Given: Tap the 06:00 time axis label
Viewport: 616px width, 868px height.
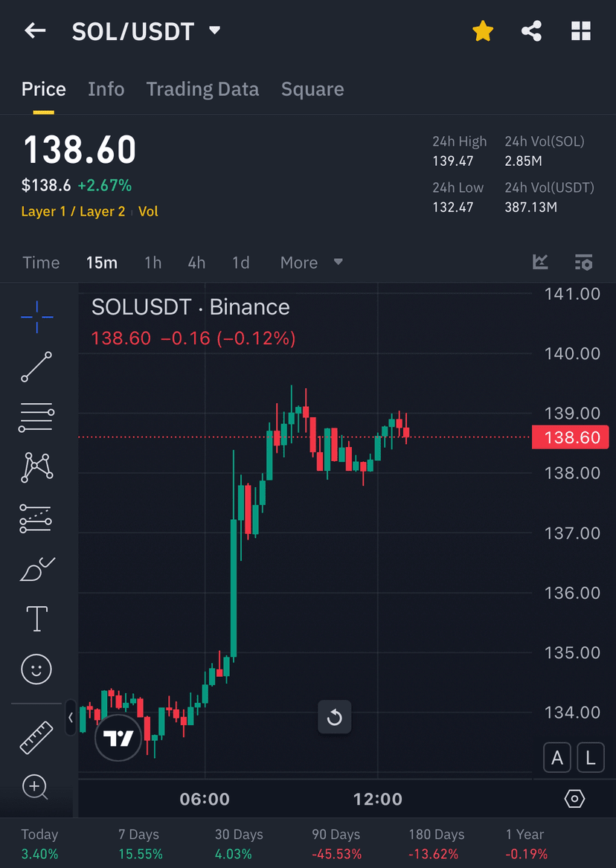Looking at the screenshot, I should pyautogui.click(x=205, y=800).
